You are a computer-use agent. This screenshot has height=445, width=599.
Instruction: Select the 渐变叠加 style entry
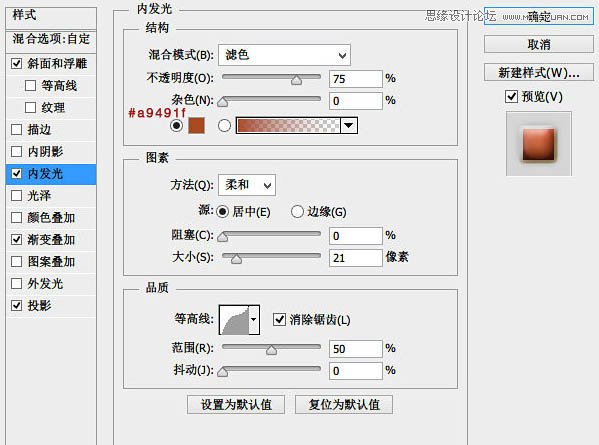point(51,240)
